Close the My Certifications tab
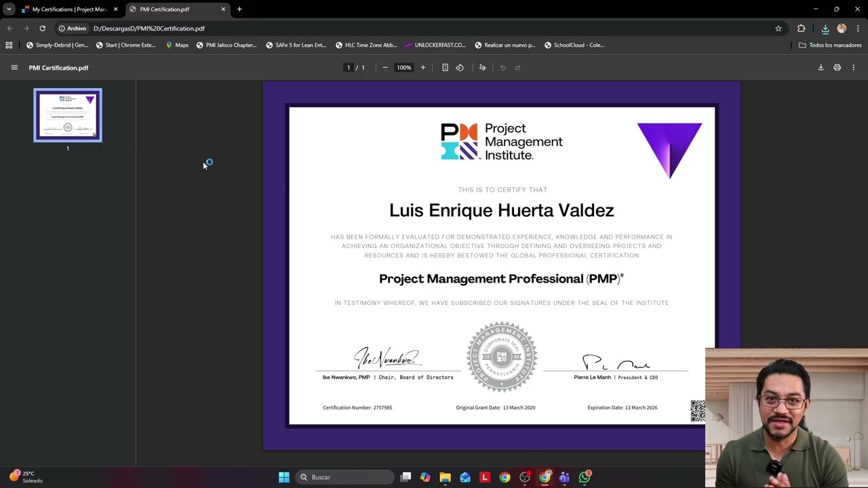Screen dimensions: 868x488 click(115, 9)
